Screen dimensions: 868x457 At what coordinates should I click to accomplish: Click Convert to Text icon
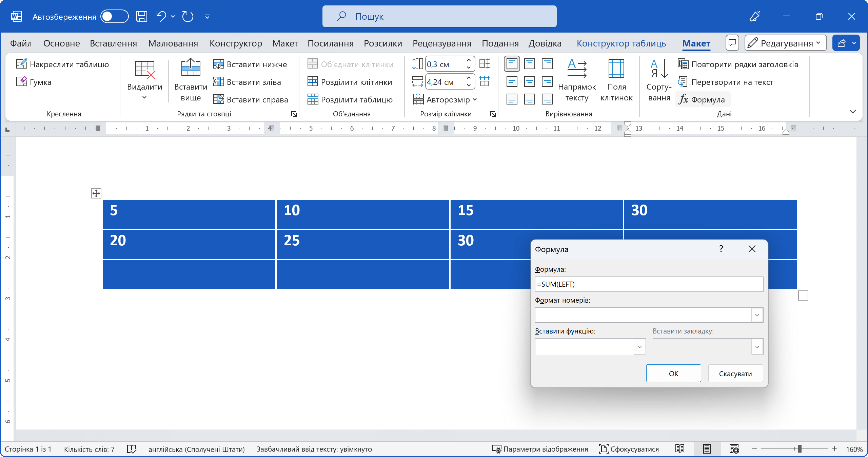pos(682,82)
